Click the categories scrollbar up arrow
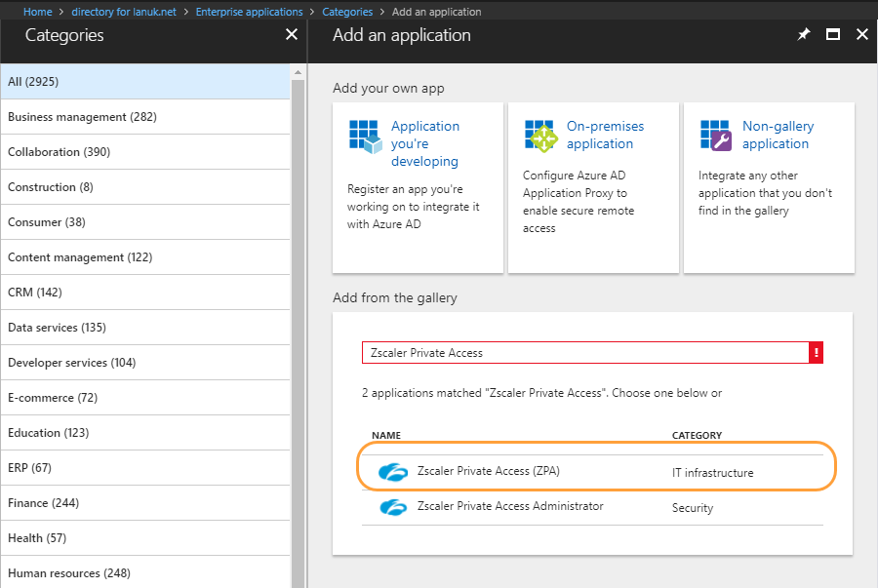This screenshot has height=588, width=878. (298, 72)
